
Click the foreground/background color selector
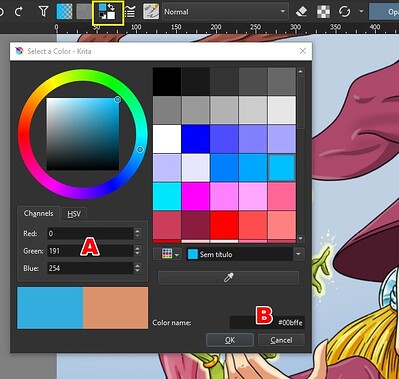[108, 13]
